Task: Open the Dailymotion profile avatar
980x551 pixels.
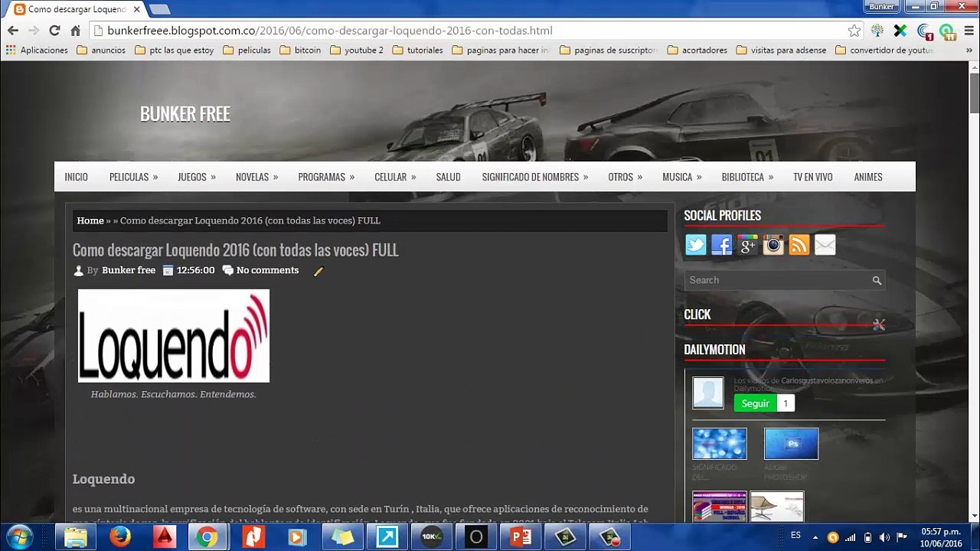Action: (708, 393)
